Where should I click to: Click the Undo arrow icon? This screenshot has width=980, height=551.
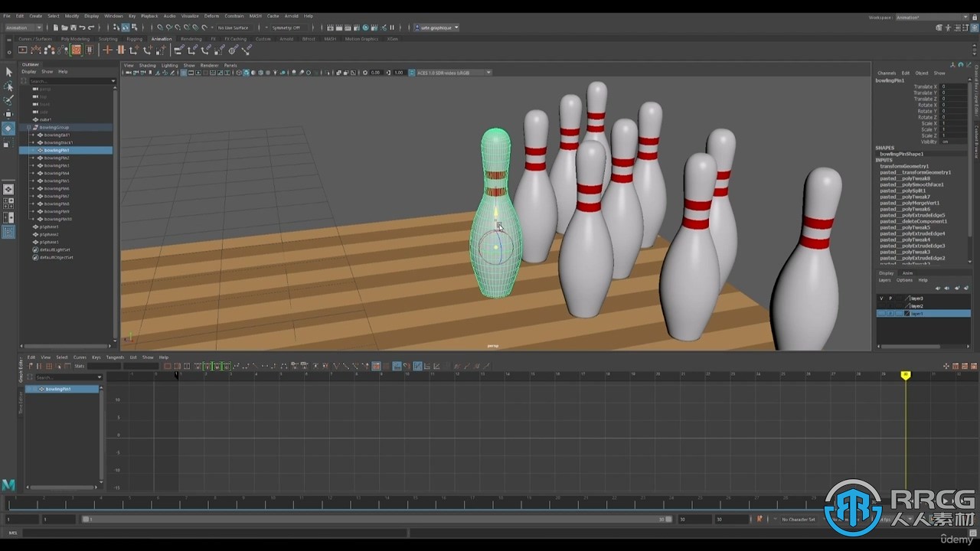[x=82, y=28]
